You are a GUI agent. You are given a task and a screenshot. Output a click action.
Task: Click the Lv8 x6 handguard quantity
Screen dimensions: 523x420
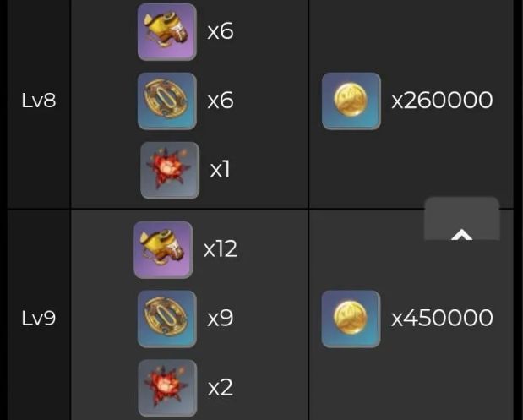(x=221, y=101)
